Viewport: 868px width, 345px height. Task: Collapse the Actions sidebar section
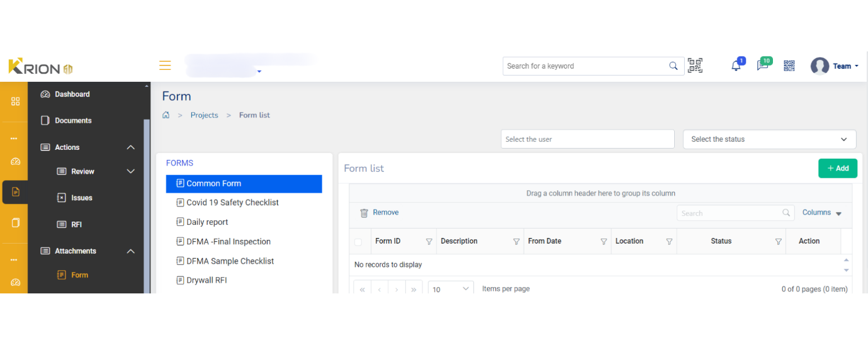click(131, 147)
